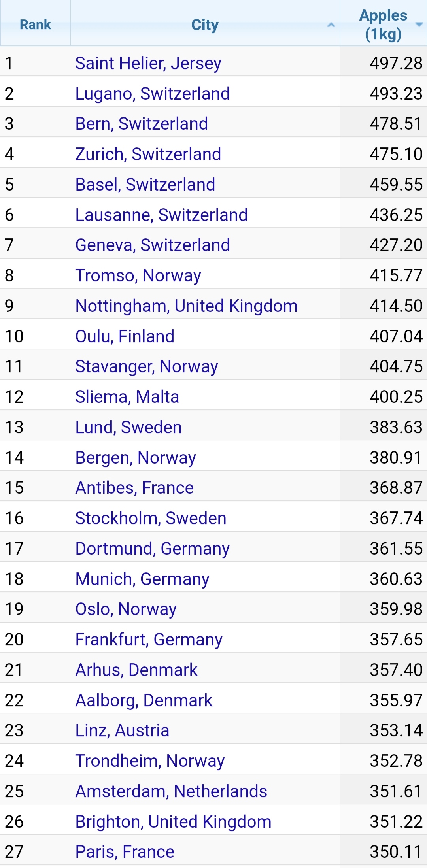The width and height of the screenshot is (427, 868).
Task: Open Saint Helier, Jersey link
Action: tap(148, 63)
